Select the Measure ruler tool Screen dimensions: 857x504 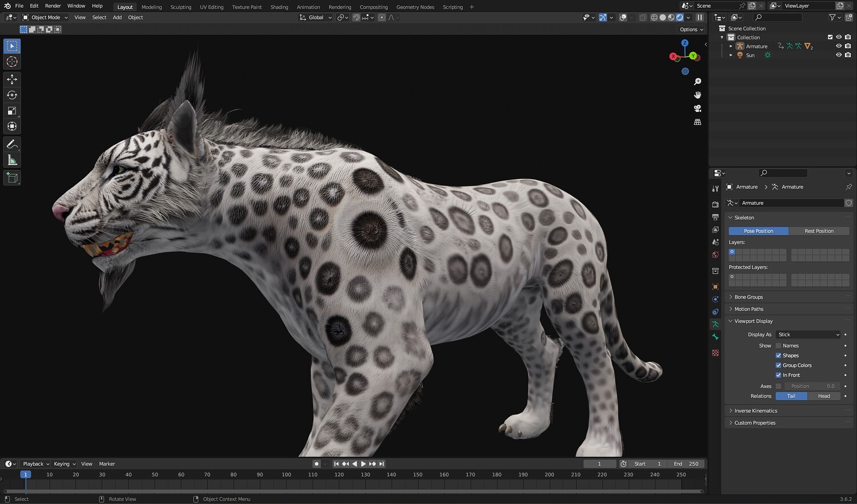pyautogui.click(x=12, y=160)
